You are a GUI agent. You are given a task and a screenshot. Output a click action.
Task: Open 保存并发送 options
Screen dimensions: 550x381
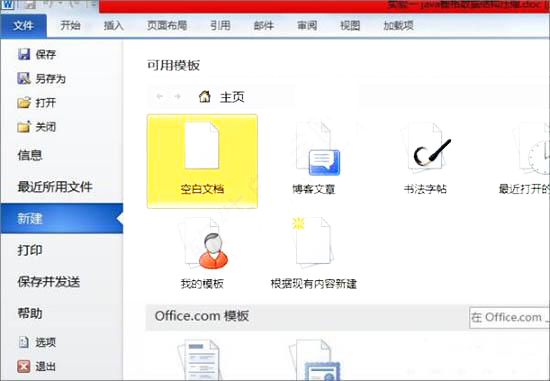click(49, 282)
